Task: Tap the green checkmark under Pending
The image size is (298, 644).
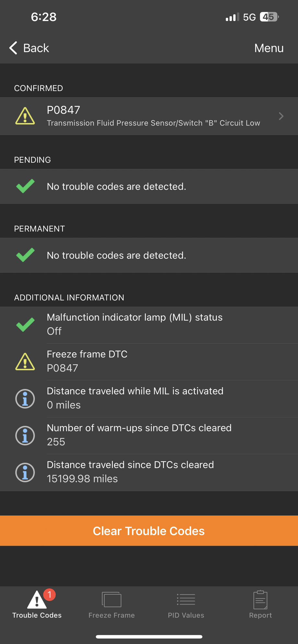Action: click(x=25, y=186)
